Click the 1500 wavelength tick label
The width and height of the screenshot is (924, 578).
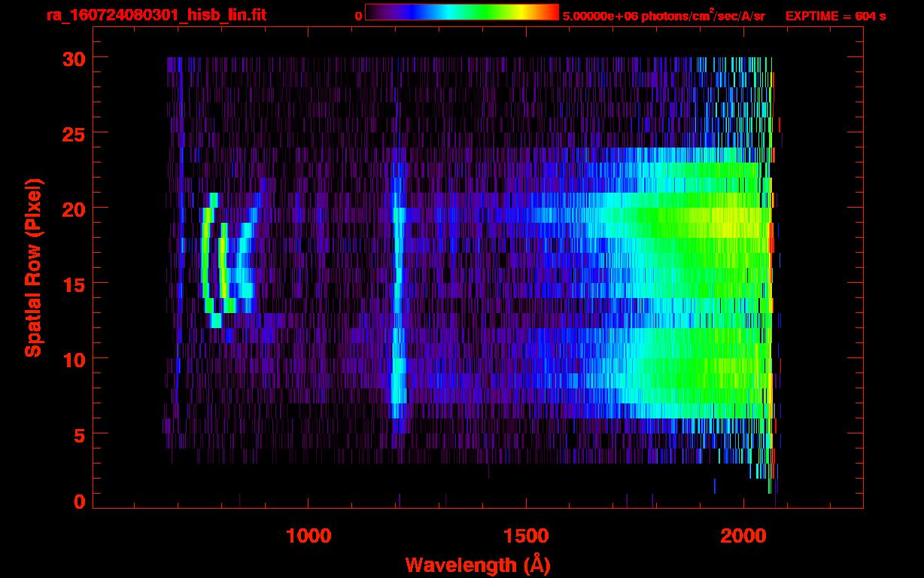[526, 535]
